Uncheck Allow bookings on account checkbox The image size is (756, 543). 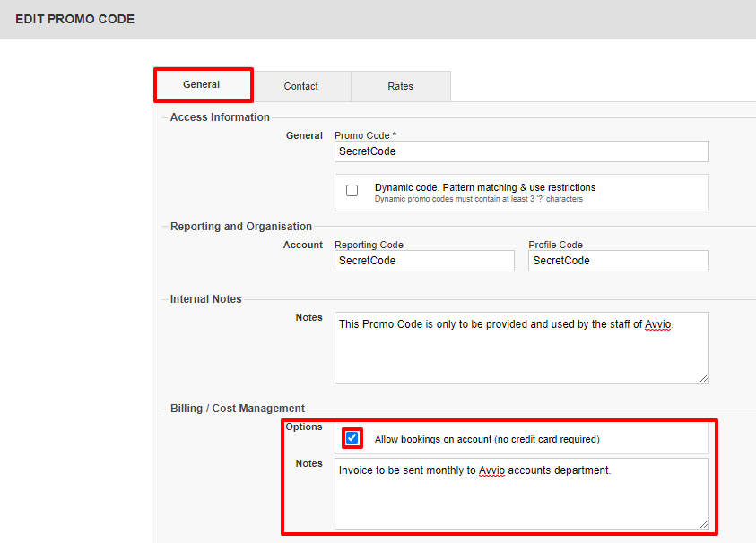pyautogui.click(x=352, y=438)
